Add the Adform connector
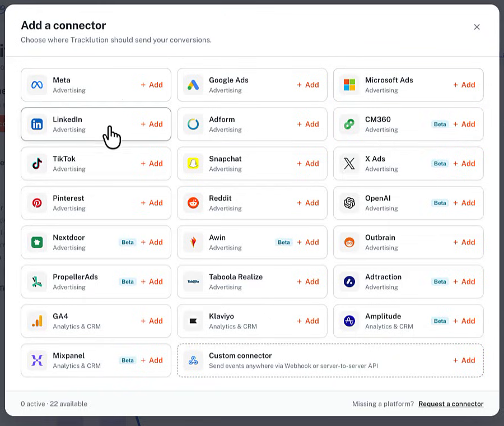Image resolution: width=504 pixels, height=426 pixels. (x=308, y=124)
